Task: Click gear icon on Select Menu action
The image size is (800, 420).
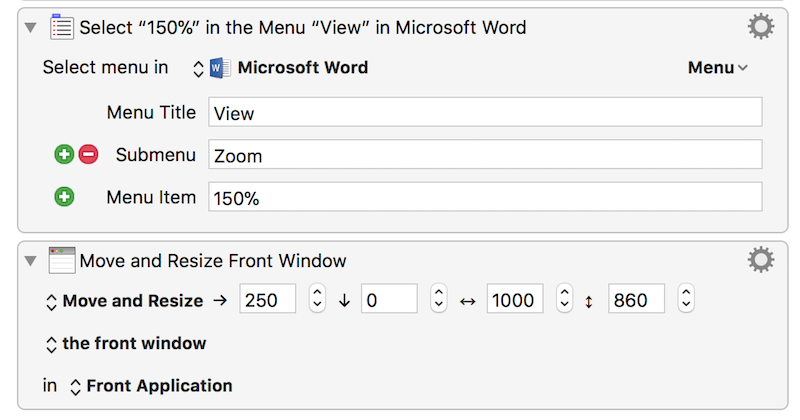Action: (x=761, y=27)
